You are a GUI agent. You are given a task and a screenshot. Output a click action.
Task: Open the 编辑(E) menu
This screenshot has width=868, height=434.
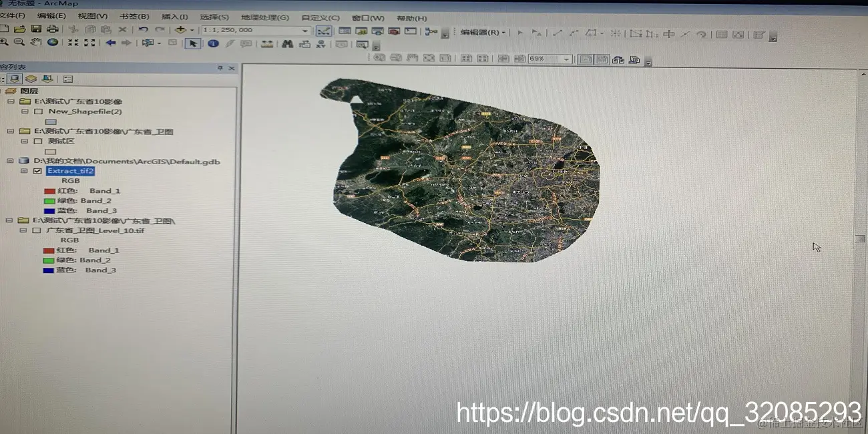(x=51, y=16)
